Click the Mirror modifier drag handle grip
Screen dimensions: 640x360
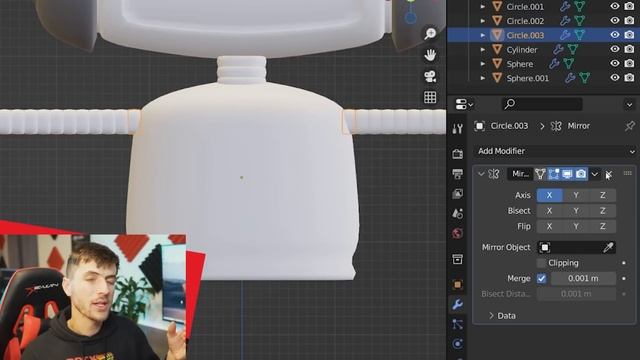pyautogui.click(x=628, y=173)
